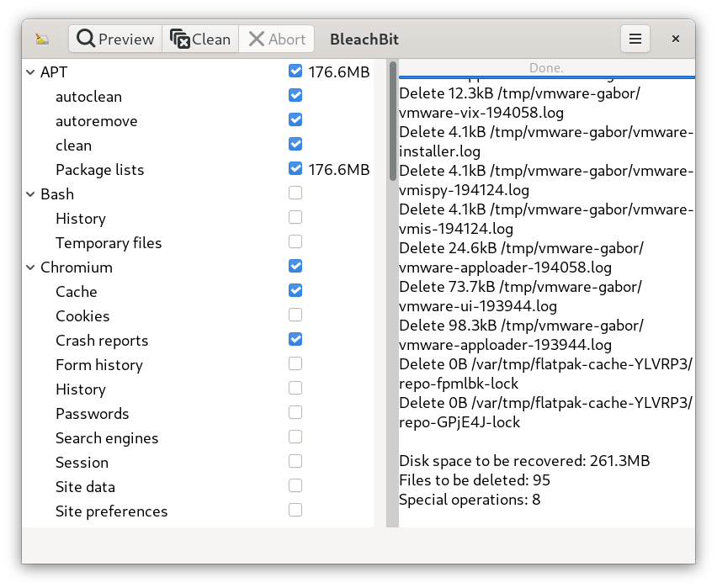Viewport: 717px width, 588px height.
Task: Select the Site preferences row label
Action: [112, 511]
